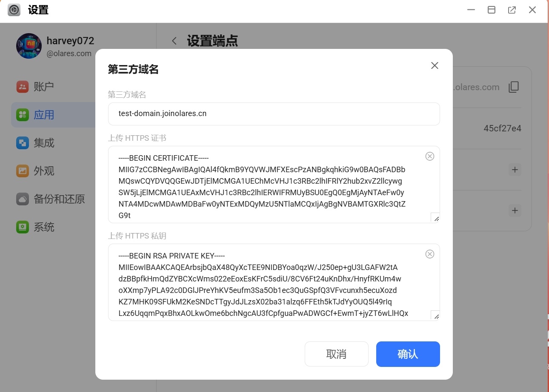Expand the row beside 45cf27e4 with its plus button

point(515,169)
